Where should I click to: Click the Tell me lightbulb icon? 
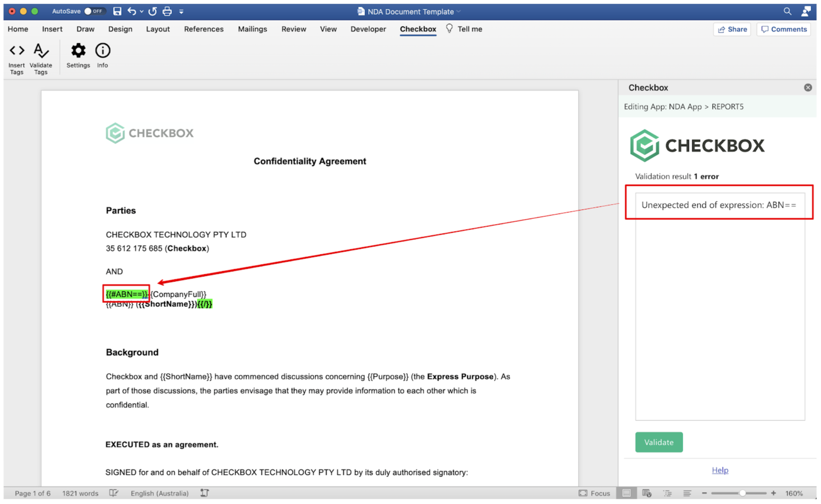pyautogui.click(x=449, y=29)
